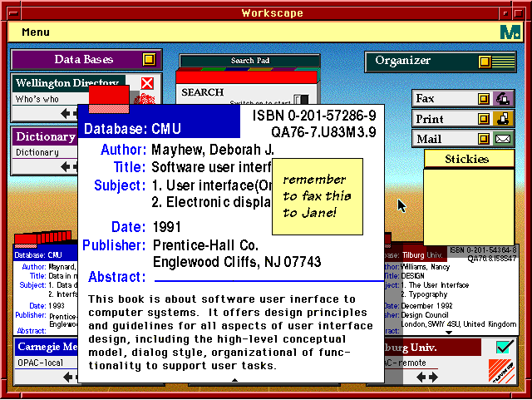532x400 pixels.
Task: Click the red bar on Search Pad
Action: (x=247, y=77)
